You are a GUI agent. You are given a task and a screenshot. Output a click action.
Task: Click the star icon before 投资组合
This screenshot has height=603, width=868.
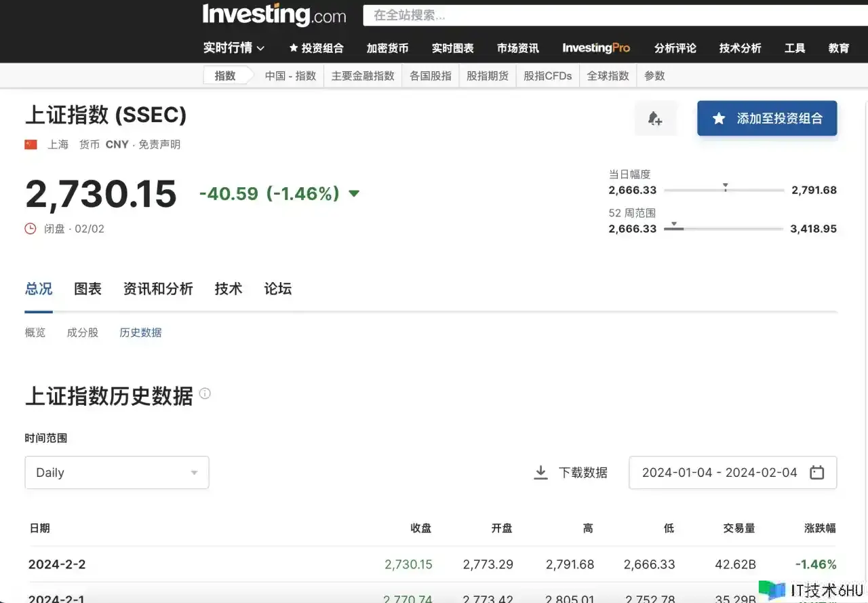[294, 48]
